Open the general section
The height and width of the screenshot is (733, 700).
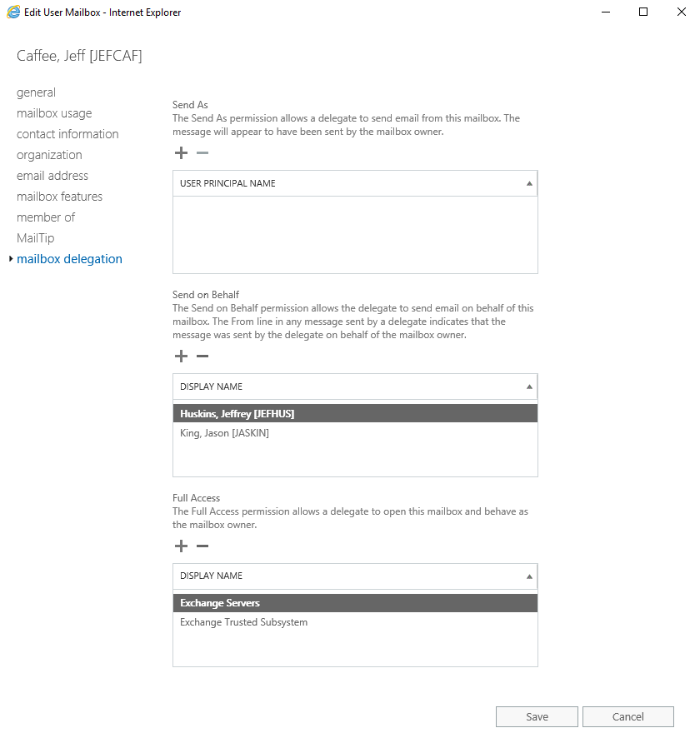point(36,92)
